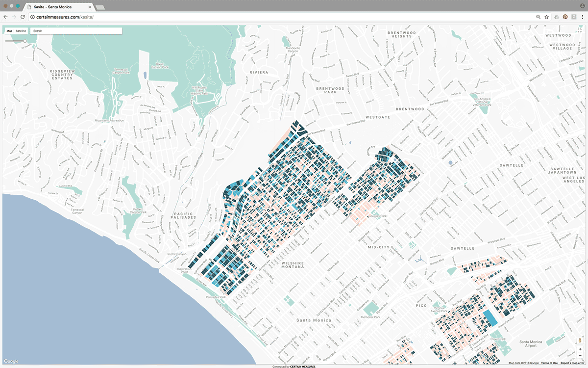Viewport: 588px width, 368px height.
Task: Open Report a map error link
Action: coord(572,363)
